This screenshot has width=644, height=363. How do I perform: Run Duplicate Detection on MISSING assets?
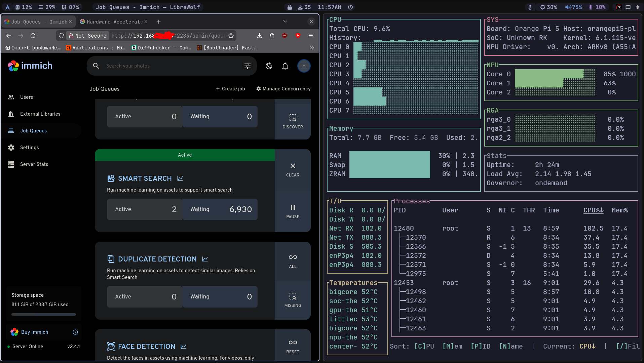[293, 300]
